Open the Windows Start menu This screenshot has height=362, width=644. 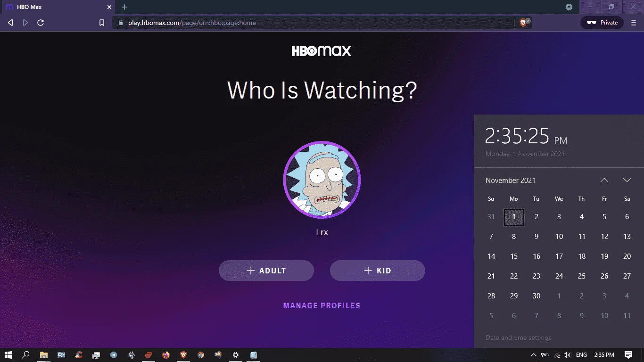point(8,354)
